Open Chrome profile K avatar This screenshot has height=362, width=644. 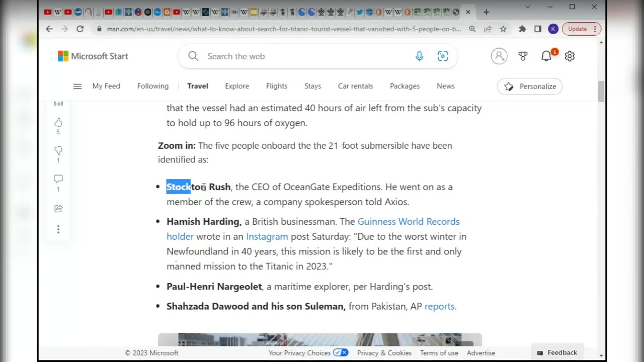[x=553, y=29]
